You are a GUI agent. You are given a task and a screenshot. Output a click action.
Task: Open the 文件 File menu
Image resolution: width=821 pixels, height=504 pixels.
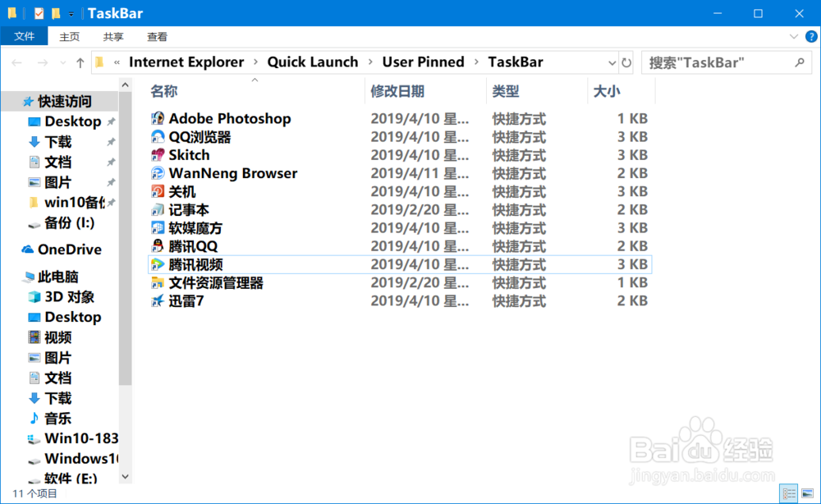pyautogui.click(x=25, y=36)
